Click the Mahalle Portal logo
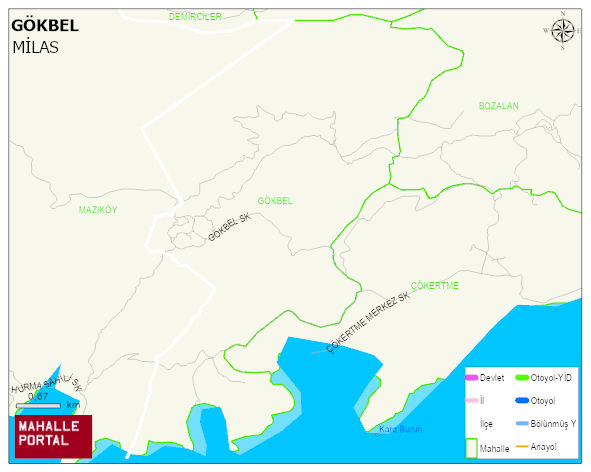Viewport: 591px width, 472px height. pos(53,436)
